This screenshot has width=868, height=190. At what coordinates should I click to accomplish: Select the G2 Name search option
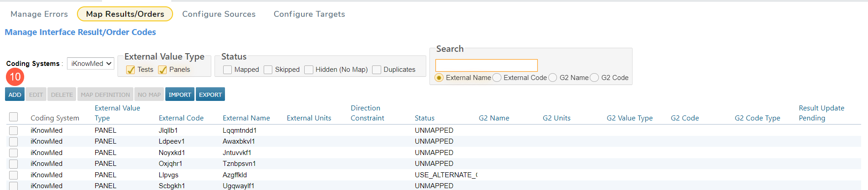pyautogui.click(x=553, y=78)
